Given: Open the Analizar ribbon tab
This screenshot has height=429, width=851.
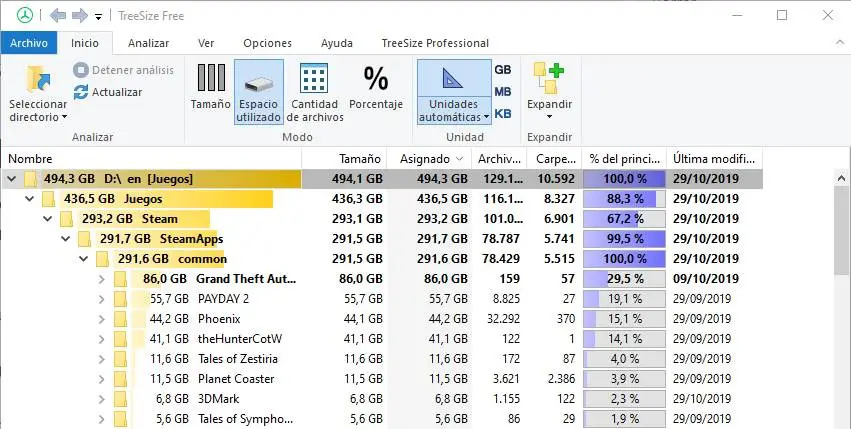Looking at the screenshot, I should tap(148, 43).
